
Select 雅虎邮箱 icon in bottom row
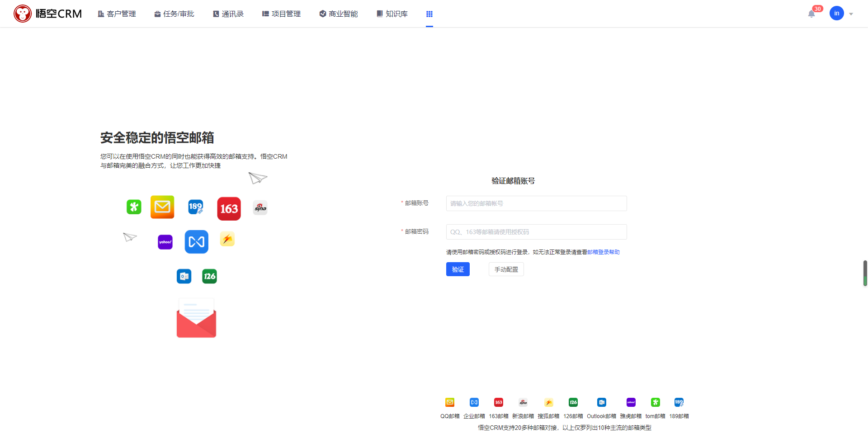pos(631,402)
